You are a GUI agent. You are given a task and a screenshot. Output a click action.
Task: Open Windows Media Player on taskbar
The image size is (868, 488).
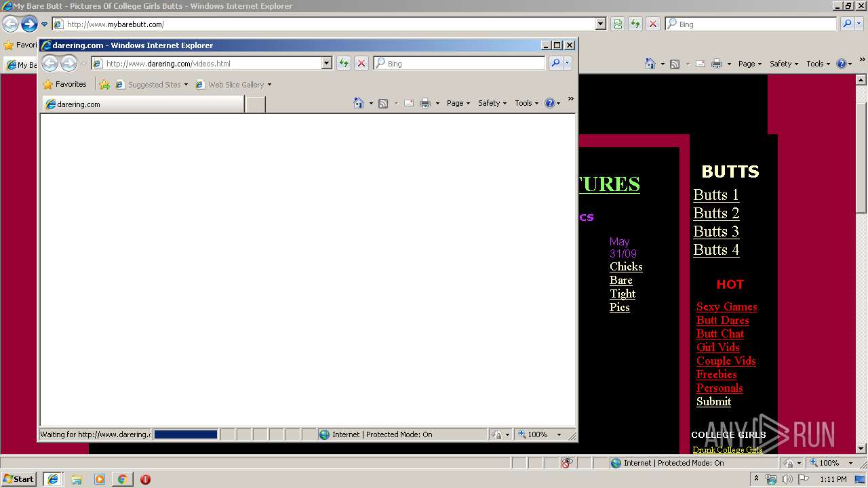[100, 479]
